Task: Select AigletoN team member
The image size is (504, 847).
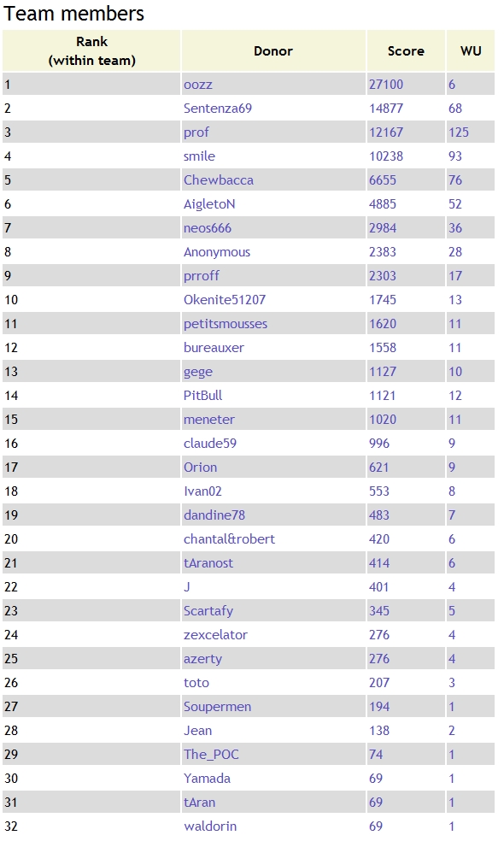Action: (x=209, y=205)
